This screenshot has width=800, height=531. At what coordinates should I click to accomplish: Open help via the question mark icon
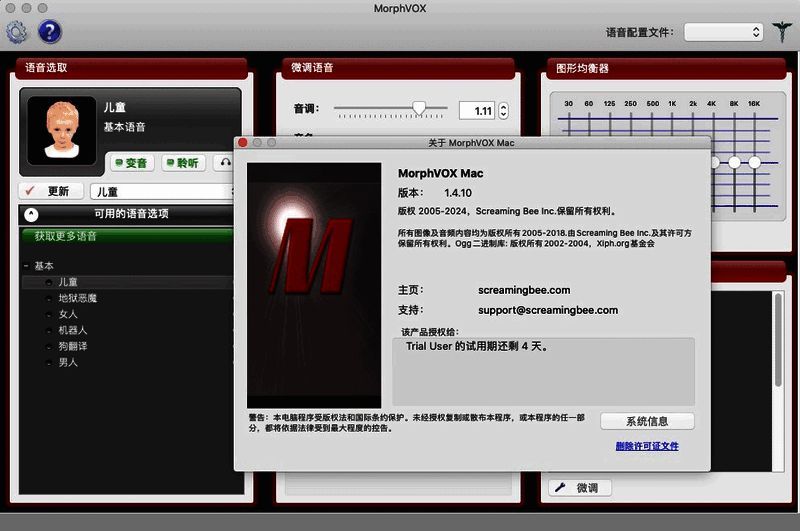tap(49, 32)
